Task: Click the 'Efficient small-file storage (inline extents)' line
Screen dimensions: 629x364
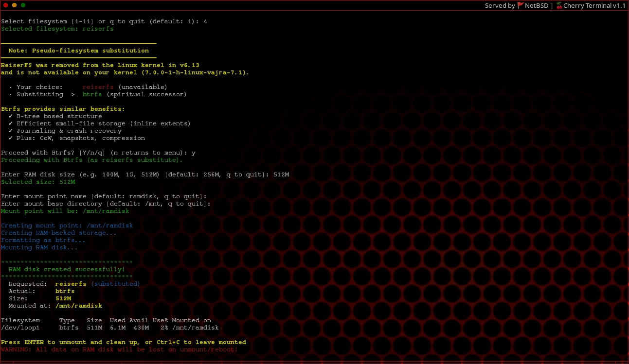Action: click(100, 123)
